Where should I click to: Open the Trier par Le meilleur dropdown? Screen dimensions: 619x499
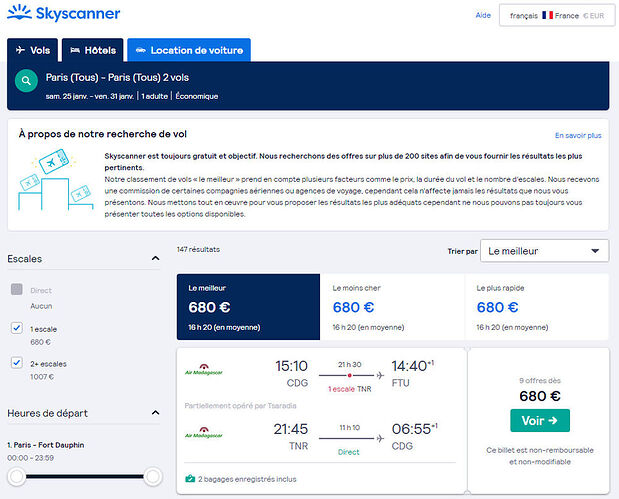[x=544, y=251]
